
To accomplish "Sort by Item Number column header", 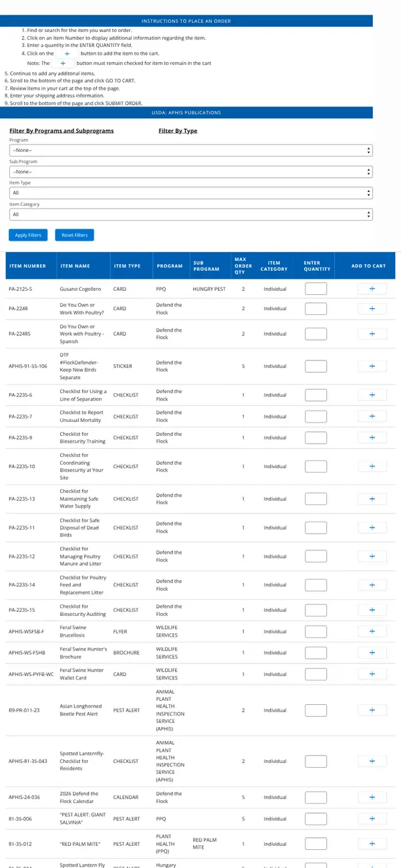I will click(28, 266).
